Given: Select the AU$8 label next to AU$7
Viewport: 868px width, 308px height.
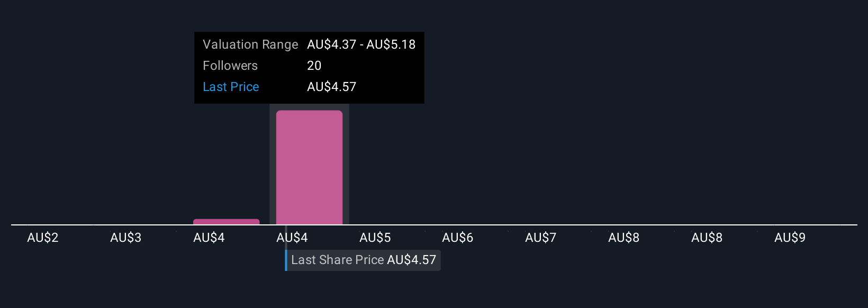Looking at the screenshot, I should click(624, 238).
